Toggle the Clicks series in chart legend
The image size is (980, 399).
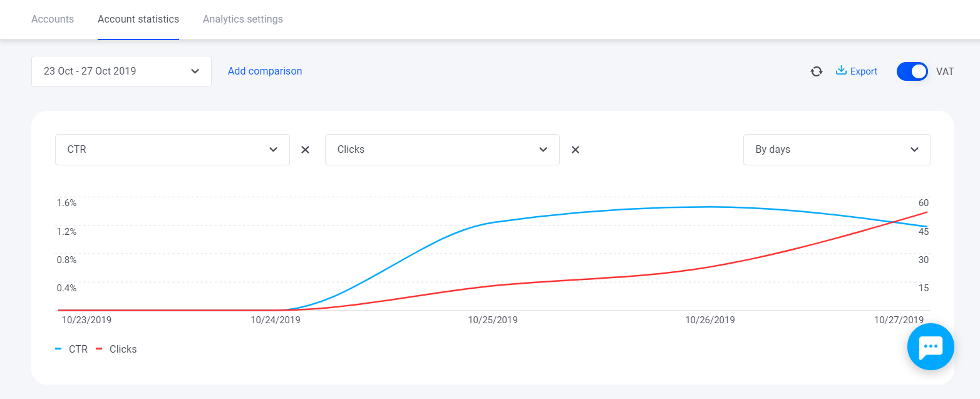click(x=116, y=349)
